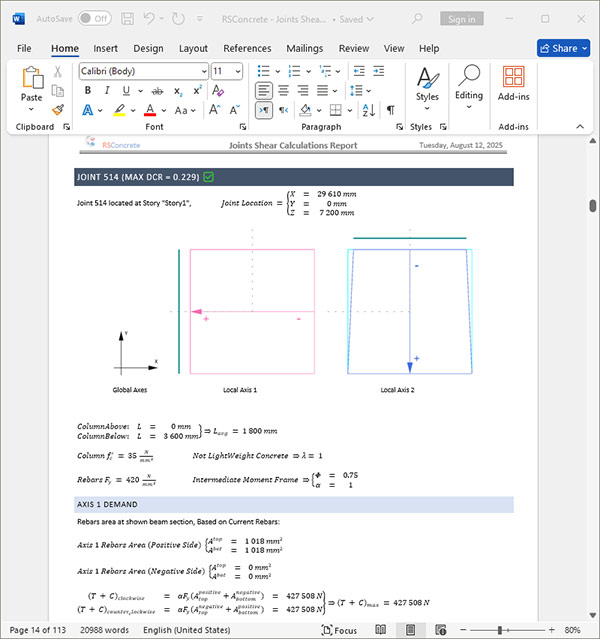Click the zoom slider handle
The height and width of the screenshot is (639, 600).
[499, 630]
